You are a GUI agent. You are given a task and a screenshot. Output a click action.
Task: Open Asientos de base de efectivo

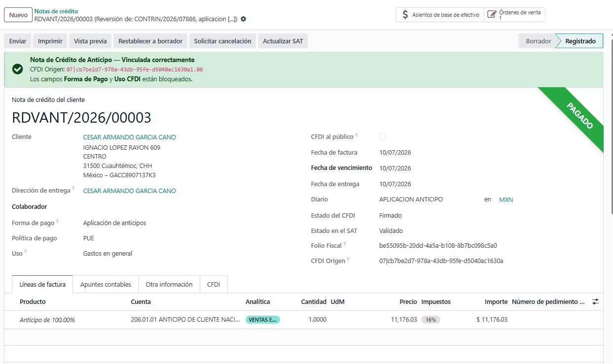tap(440, 15)
